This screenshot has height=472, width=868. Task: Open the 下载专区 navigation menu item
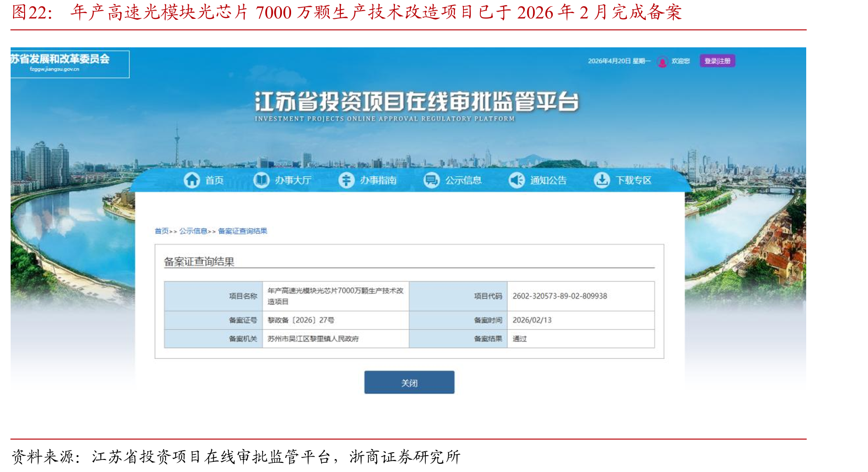(633, 180)
